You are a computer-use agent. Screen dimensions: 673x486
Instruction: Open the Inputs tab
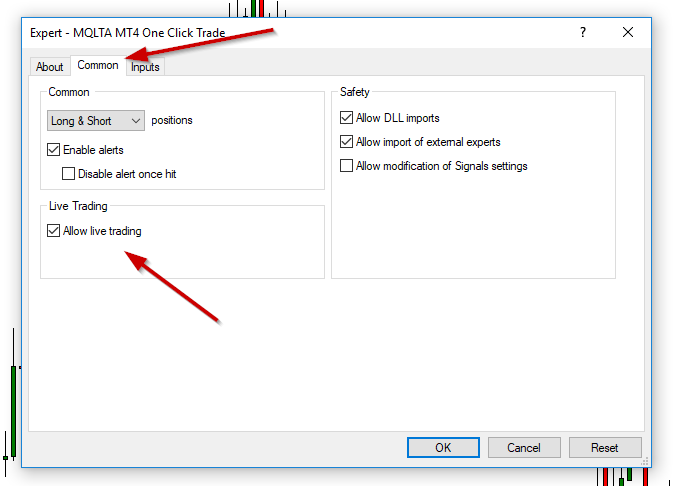145,67
